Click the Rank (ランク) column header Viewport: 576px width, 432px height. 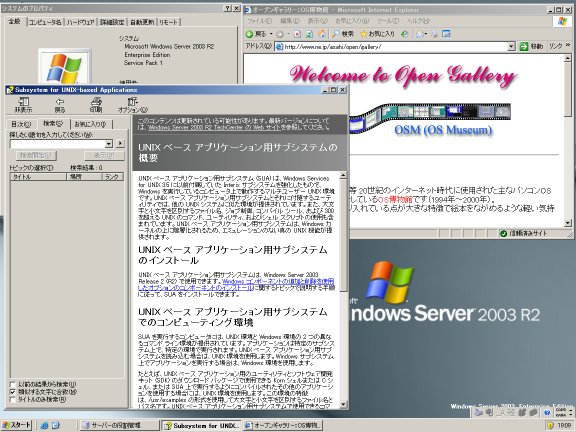[x=112, y=177]
